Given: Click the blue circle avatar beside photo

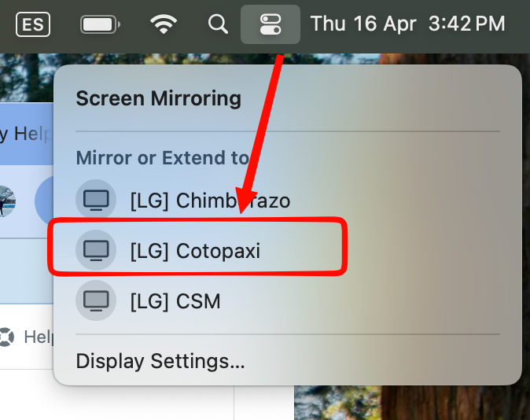Looking at the screenshot, I should (x=44, y=201).
